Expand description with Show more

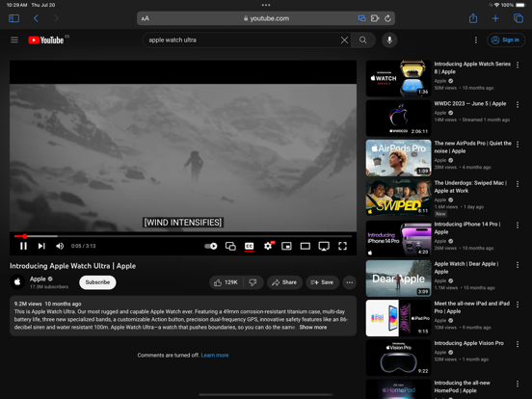click(313, 328)
